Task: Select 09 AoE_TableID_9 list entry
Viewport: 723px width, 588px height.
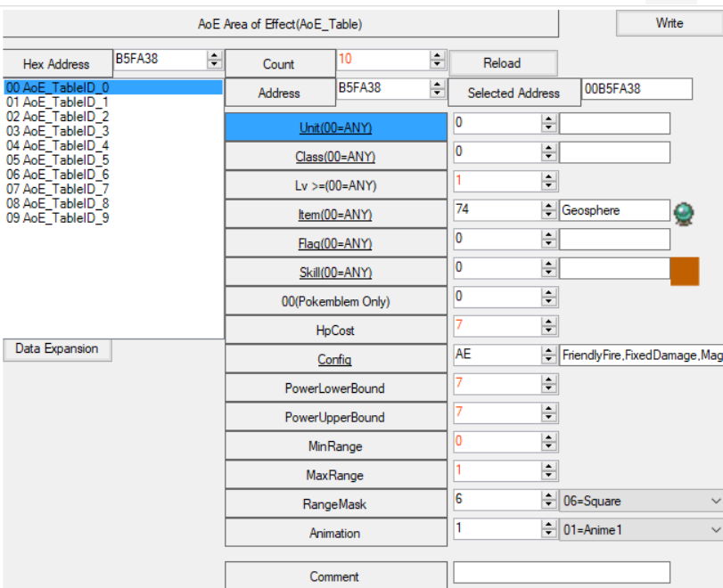Action: pyautogui.click(x=58, y=218)
